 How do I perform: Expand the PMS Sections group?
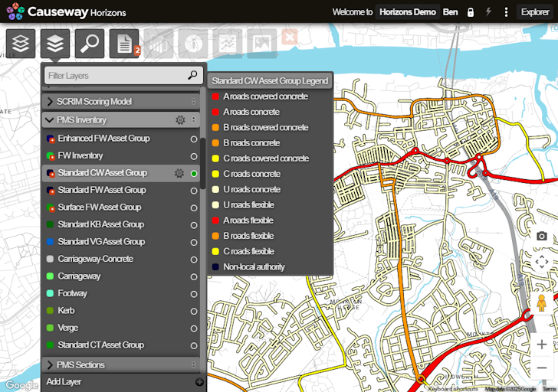point(51,365)
